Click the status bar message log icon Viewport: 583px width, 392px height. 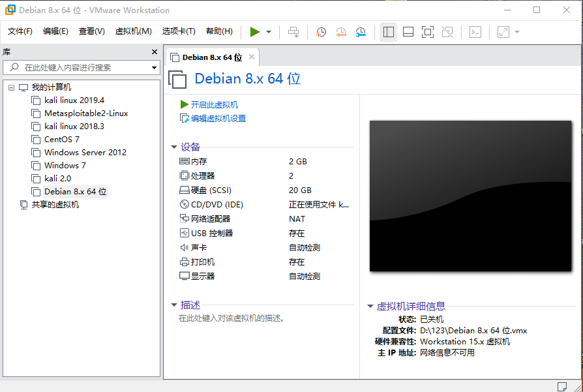point(562,386)
